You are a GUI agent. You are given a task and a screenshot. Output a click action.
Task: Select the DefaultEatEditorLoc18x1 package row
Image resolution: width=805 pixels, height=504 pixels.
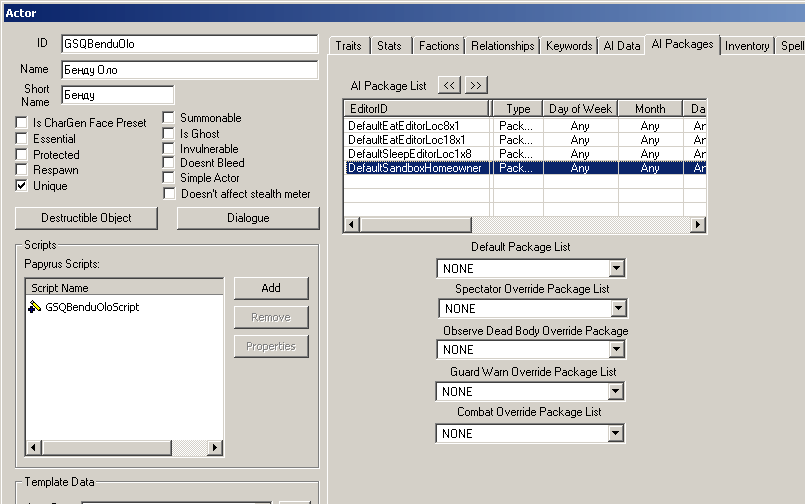525,140
